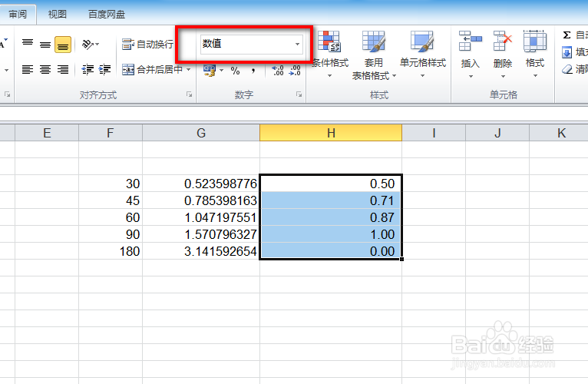
Task: Click 合并后居中 merge and center
Action: click(x=152, y=69)
